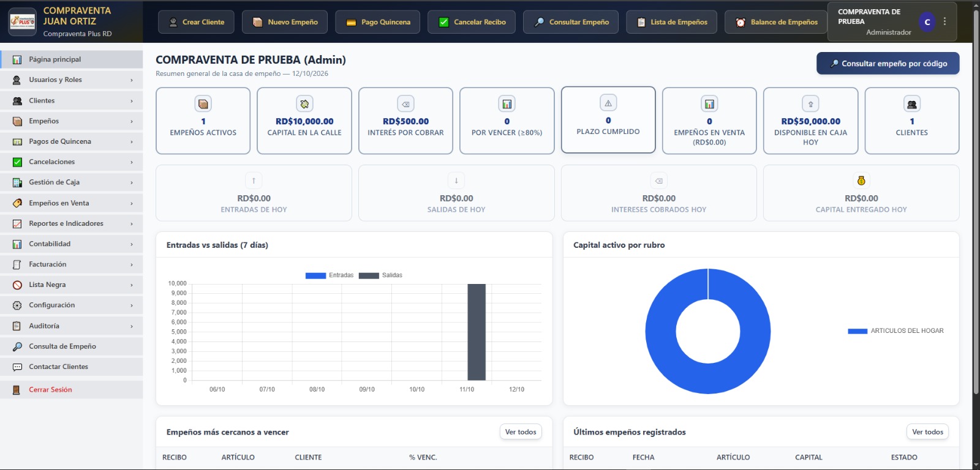Open Contactar Clientes from the sidebar
This screenshot has height=470, width=980.
click(x=72, y=367)
